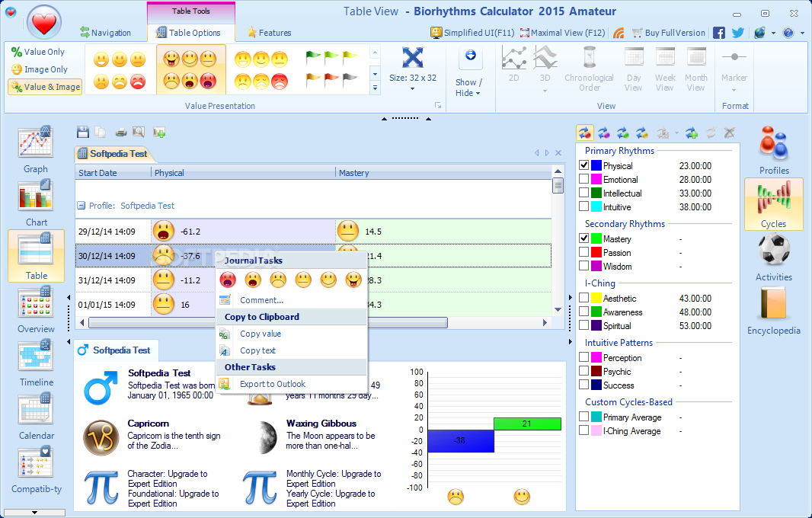The image size is (812, 518).
Task: Check the Wisdom rhythm checkbox
Action: (x=583, y=266)
